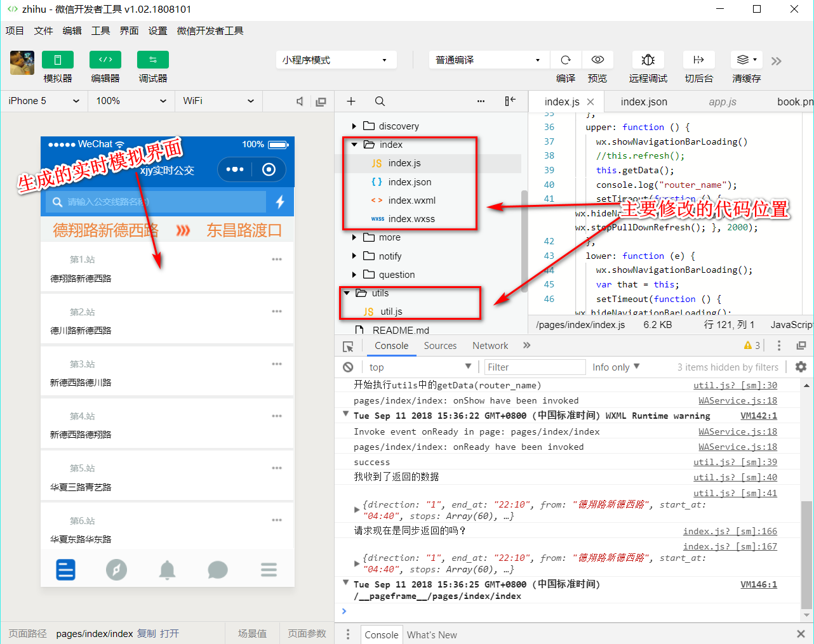Start remote debugging with the bug icon
The image size is (814, 644).
[648, 60]
